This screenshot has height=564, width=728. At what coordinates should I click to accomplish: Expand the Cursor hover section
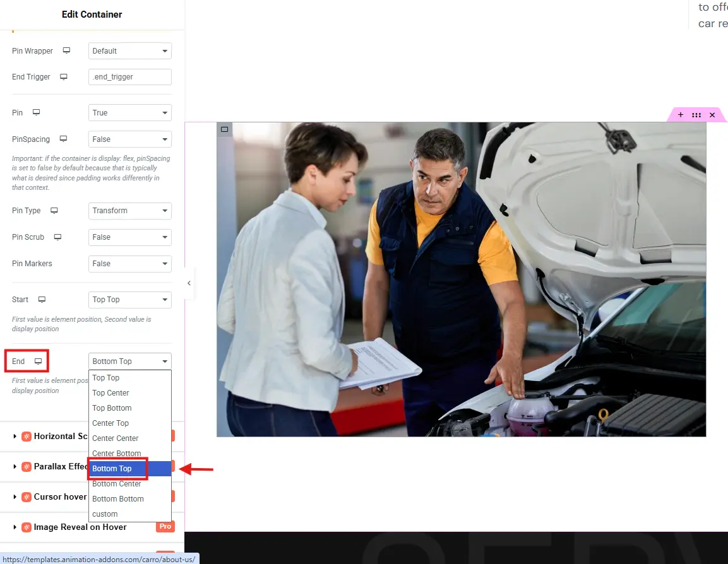point(60,496)
